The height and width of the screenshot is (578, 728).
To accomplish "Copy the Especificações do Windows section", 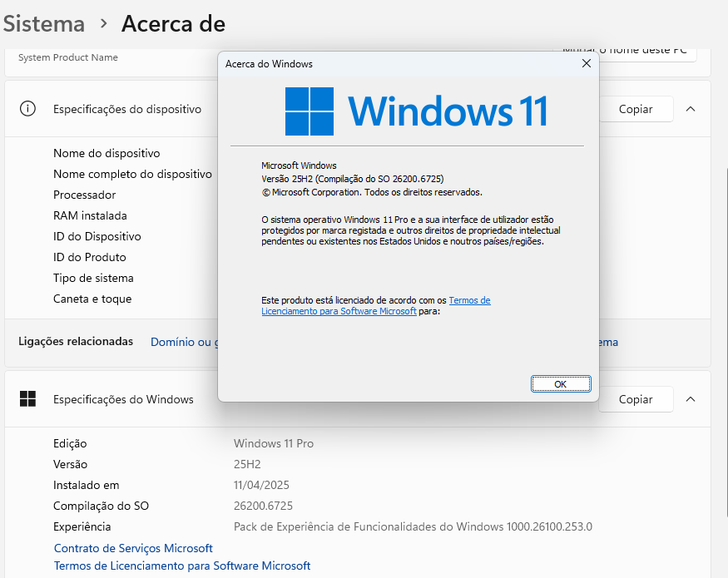I will tap(636, 399).
